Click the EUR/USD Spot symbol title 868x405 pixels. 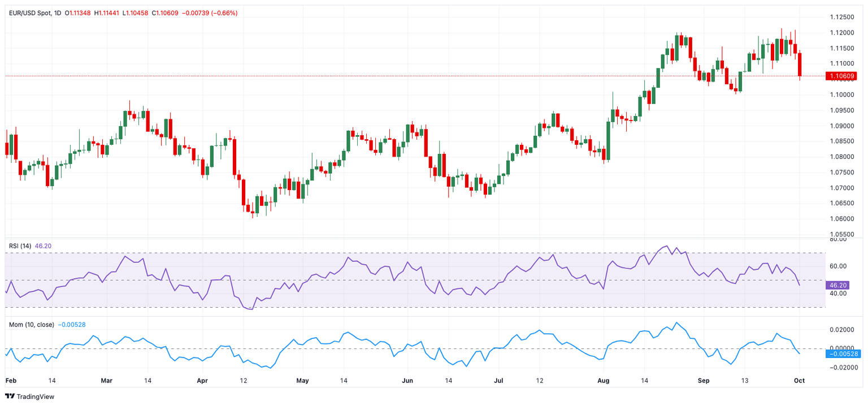click(x=29, y=13)
